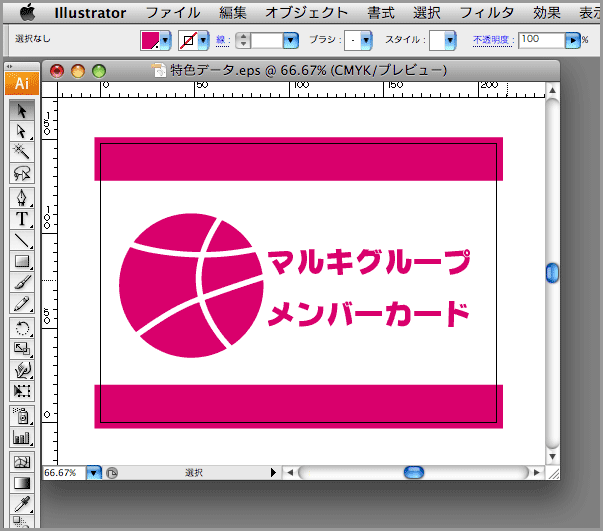
Task: Open the fill color dropdown arrow
Action: (165, 40)
